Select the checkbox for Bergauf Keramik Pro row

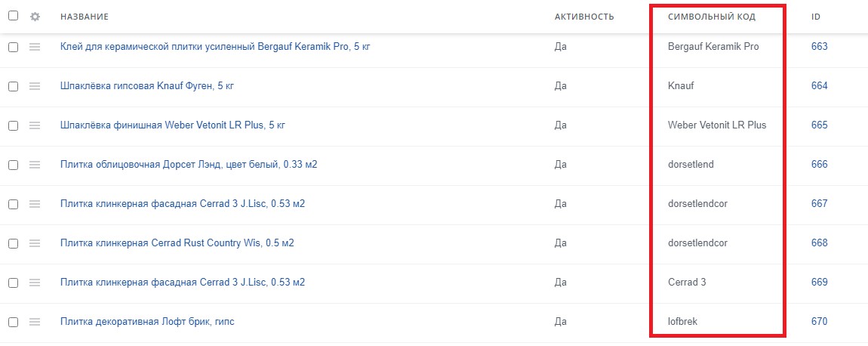tap(13, 47)
